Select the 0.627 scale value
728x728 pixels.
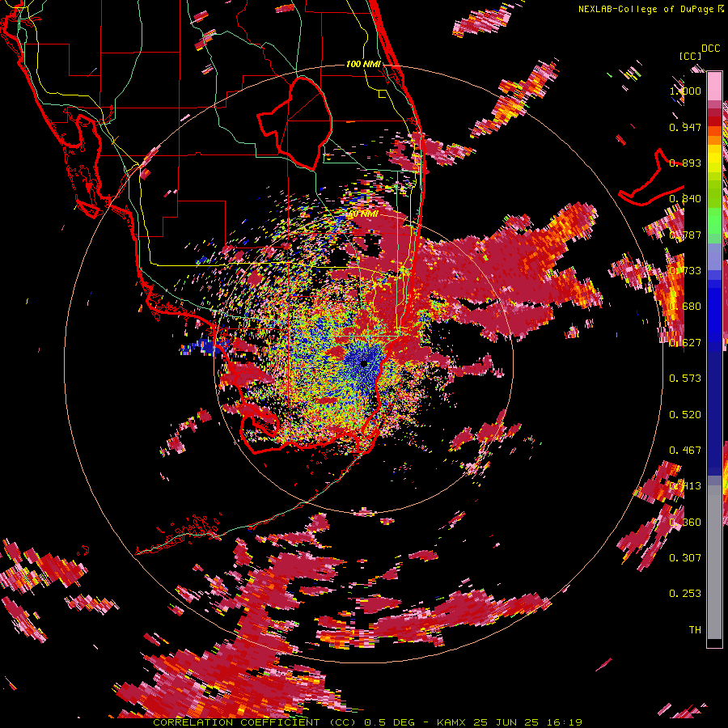[685, 343]
